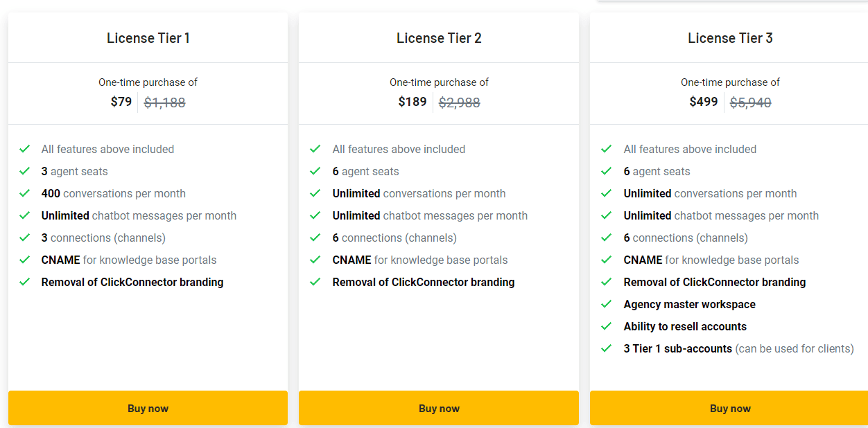Image resolution: width=868 pixels, height=428 pixels.
Task: Click the checkmark next to 6 connections in Tier 2
Action: [x=316, y=238]
